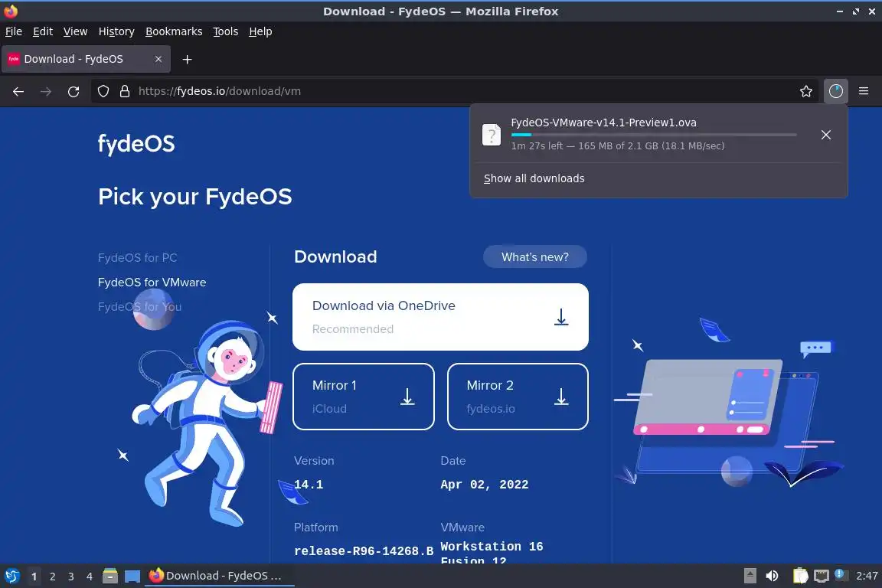Click the Mirror 2 download arrow

coord(560,397)
